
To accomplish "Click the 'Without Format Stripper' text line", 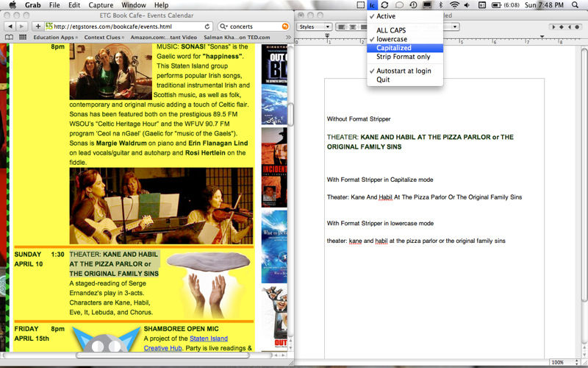I will pyautogui.click(x=359, y=119).
